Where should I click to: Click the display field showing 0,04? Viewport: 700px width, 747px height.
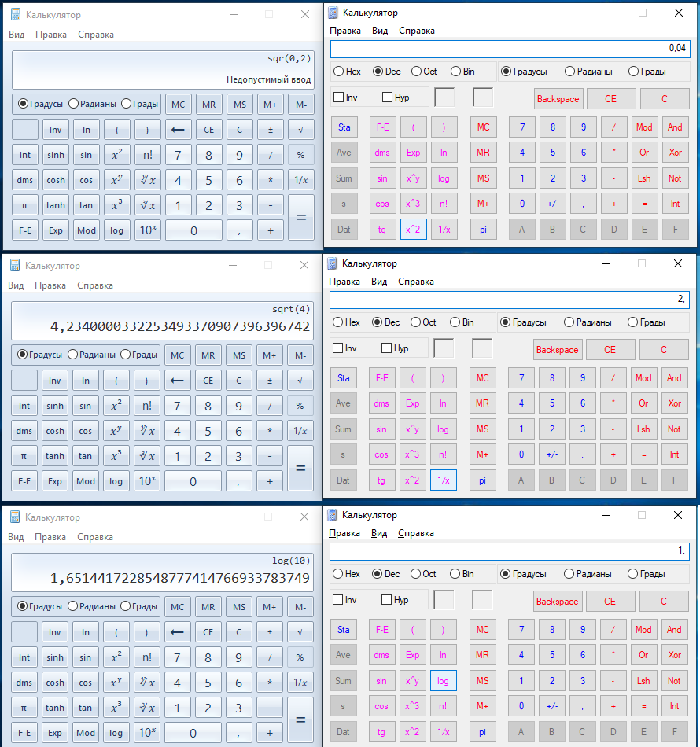pyautogui.click(x=510, y=49)
